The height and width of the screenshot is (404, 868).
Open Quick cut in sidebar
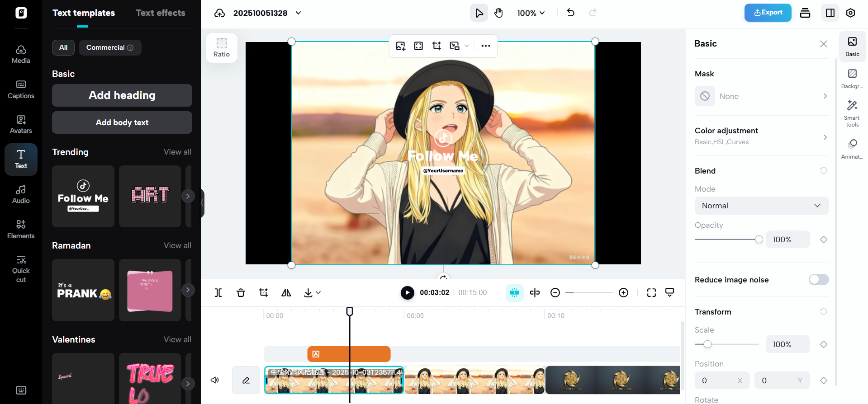pos(21,269)
